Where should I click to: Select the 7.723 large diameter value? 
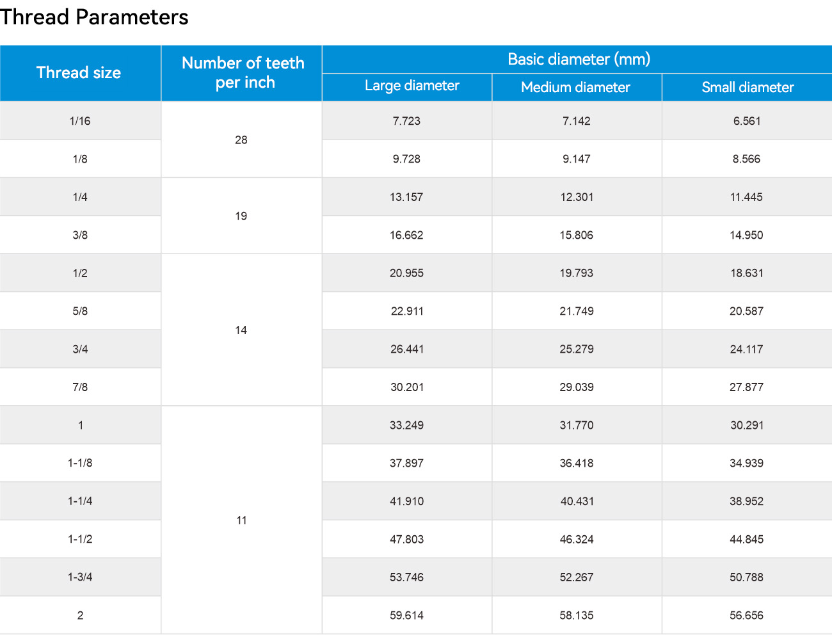(x=407, y=121)
